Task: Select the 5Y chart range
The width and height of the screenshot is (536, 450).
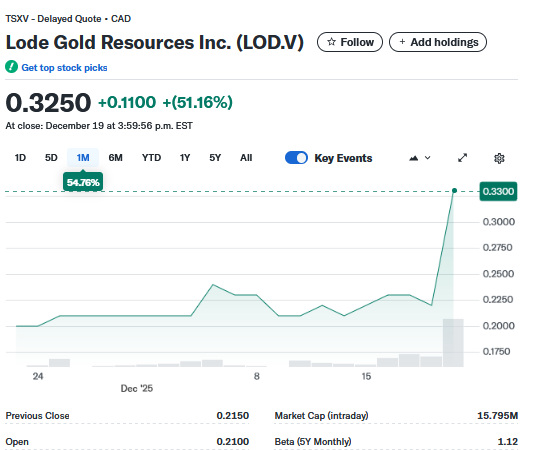Action: coord(215,158)
